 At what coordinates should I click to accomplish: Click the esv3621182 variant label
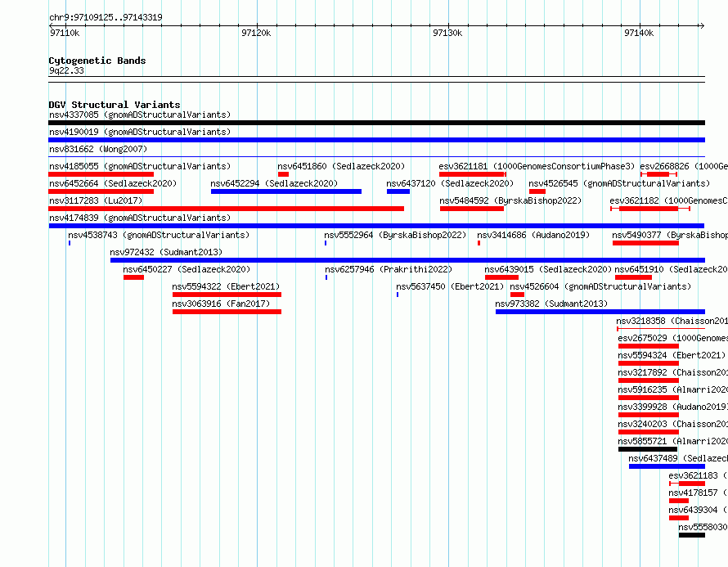click(x=668, y=200)
